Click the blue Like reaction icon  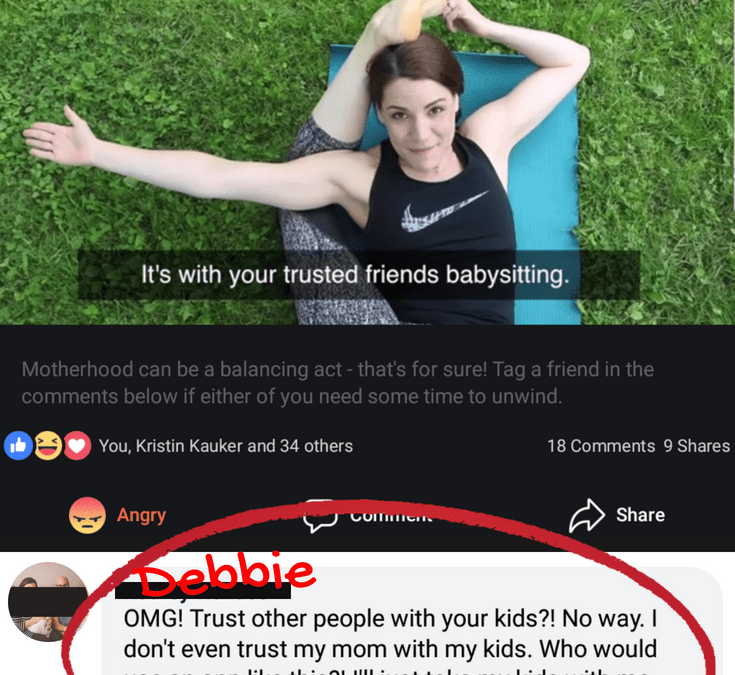pos(18,445)
